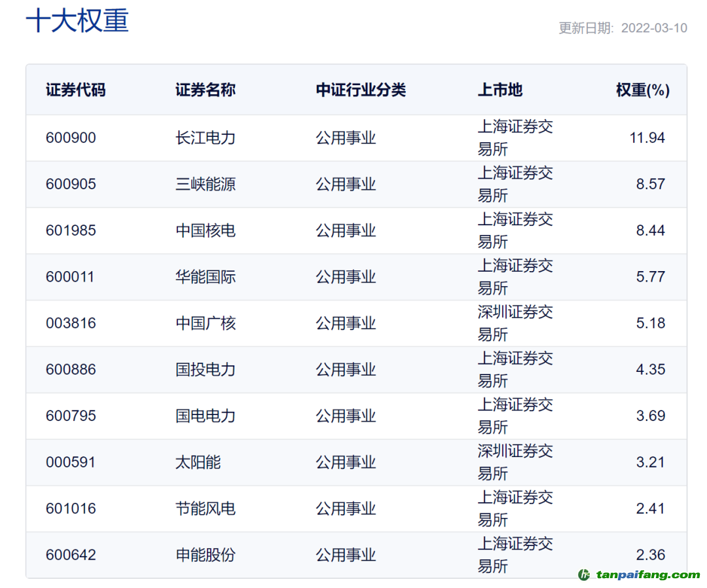Select the 上市地 column header
The image size is (707, 588).
click(500, 90)
